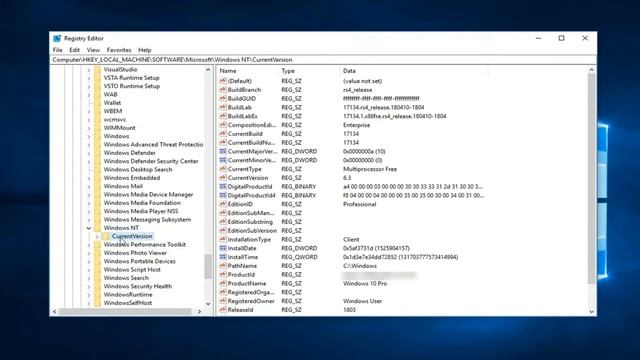Expand the Windows Script Host key

[x=89, y=270]
